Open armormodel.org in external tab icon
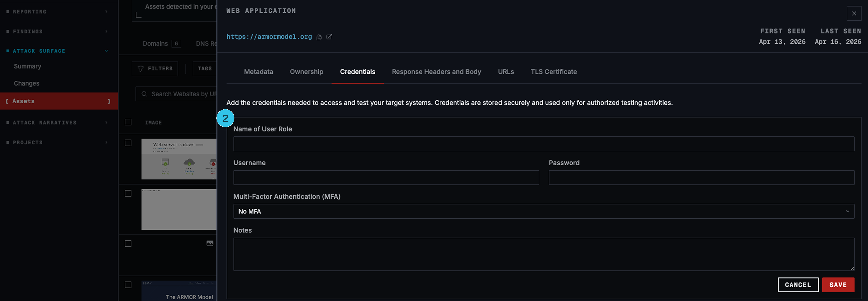Screen dimensions: 868x301 coord(329,37)
